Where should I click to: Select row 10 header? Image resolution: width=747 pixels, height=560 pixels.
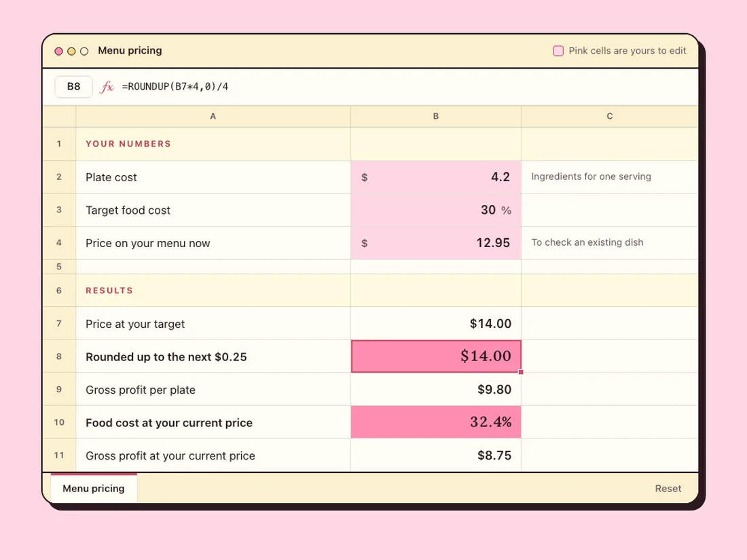pos(59,422)
